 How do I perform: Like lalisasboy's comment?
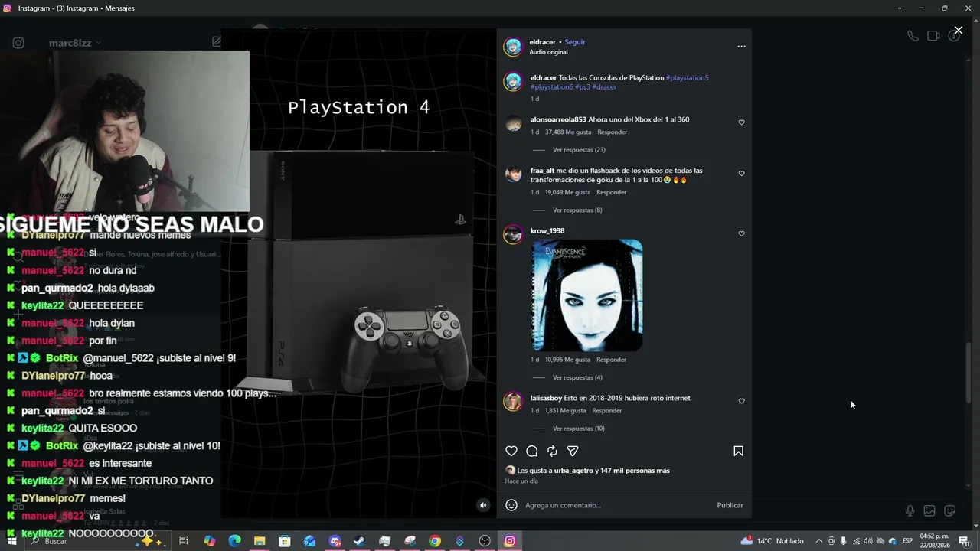(x=741, y=401)
